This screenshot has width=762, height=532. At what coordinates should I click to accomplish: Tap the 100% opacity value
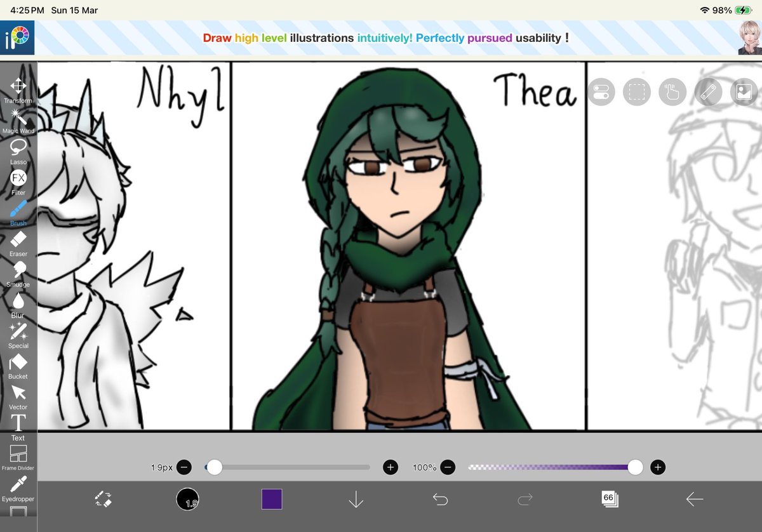click(x=425, y=467)
